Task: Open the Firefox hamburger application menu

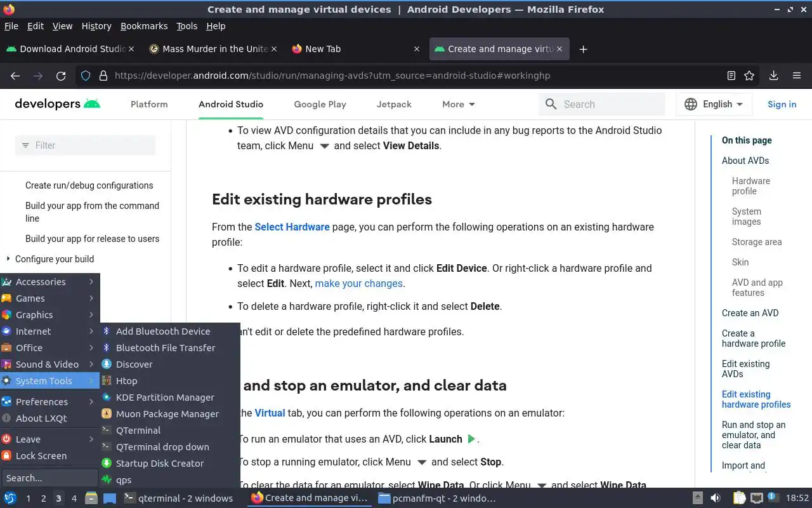Action: pyautogui.click(x=797, y=76)
